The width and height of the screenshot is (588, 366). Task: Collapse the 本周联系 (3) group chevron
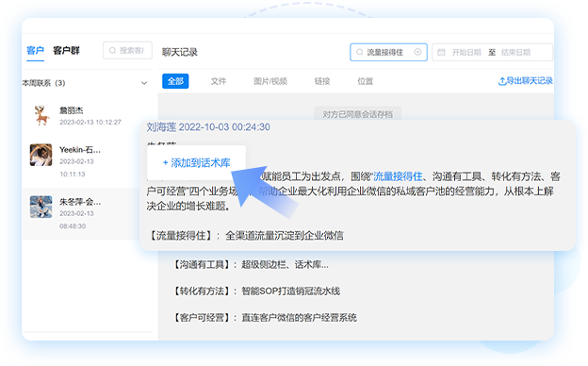(x=144, y=83)
